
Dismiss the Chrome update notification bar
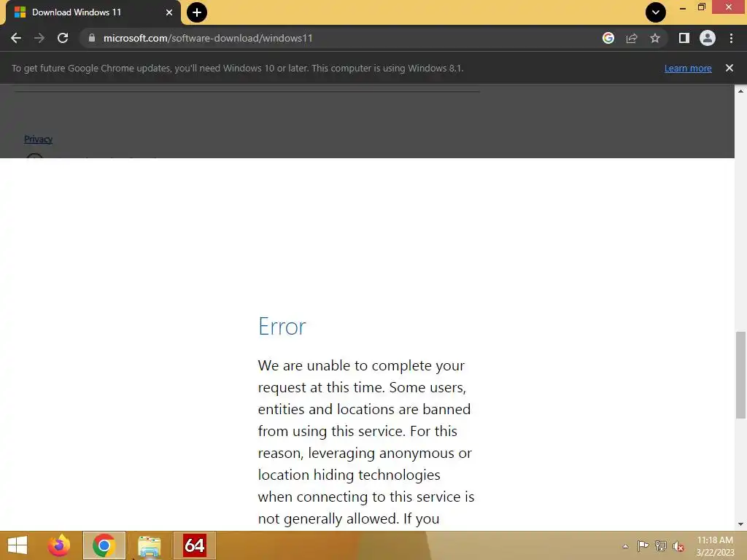click(x=729, y=68)
